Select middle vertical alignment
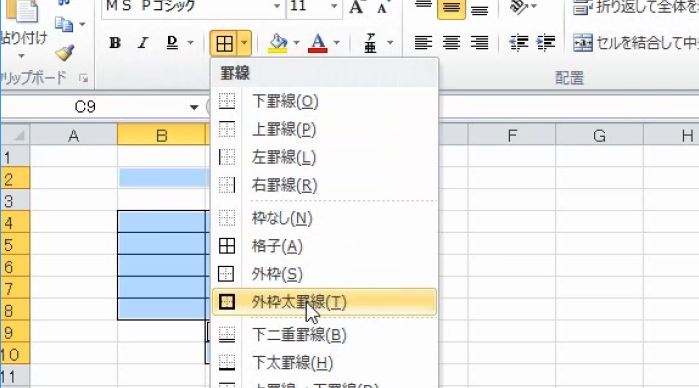This screenshot has height=388, width=699. coord(451,8)
